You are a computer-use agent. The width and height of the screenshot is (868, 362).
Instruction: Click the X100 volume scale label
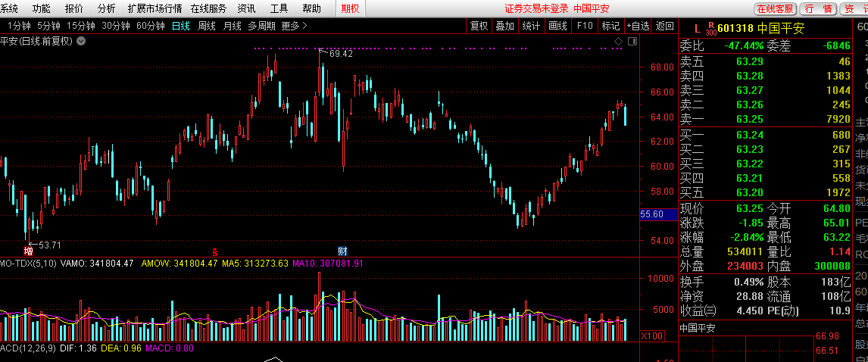(653, 336)
